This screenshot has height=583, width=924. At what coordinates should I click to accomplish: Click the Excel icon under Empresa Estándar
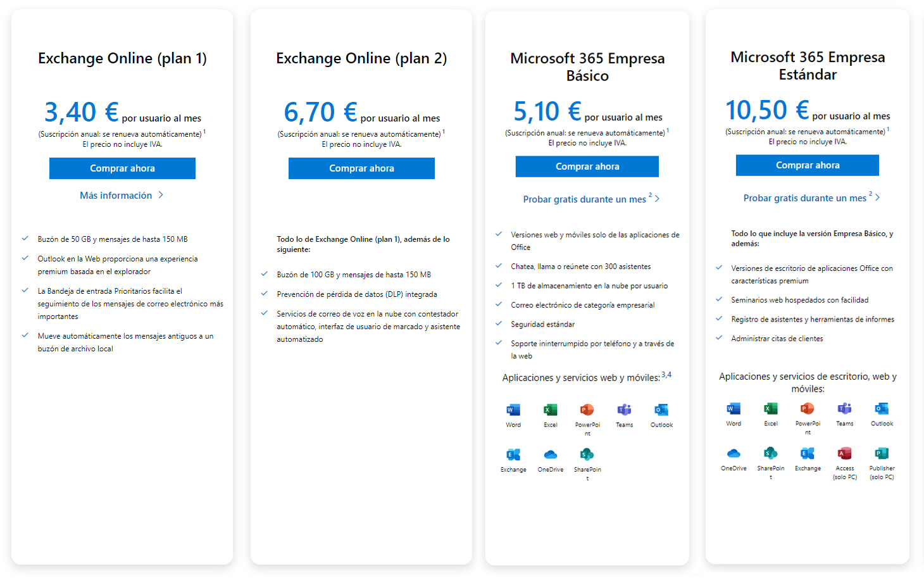point(771,408)
